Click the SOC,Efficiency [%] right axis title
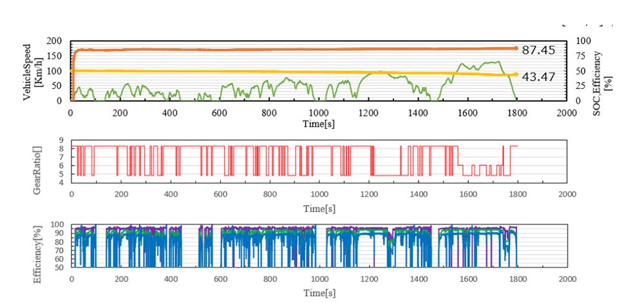644x303 pixels. (607, 70)
